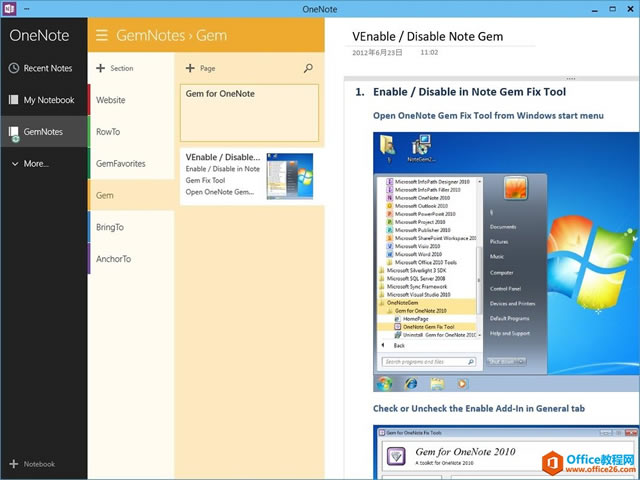Click text Open OneNote Gem Fix Tool from Windows start menu

coord(488,116)
